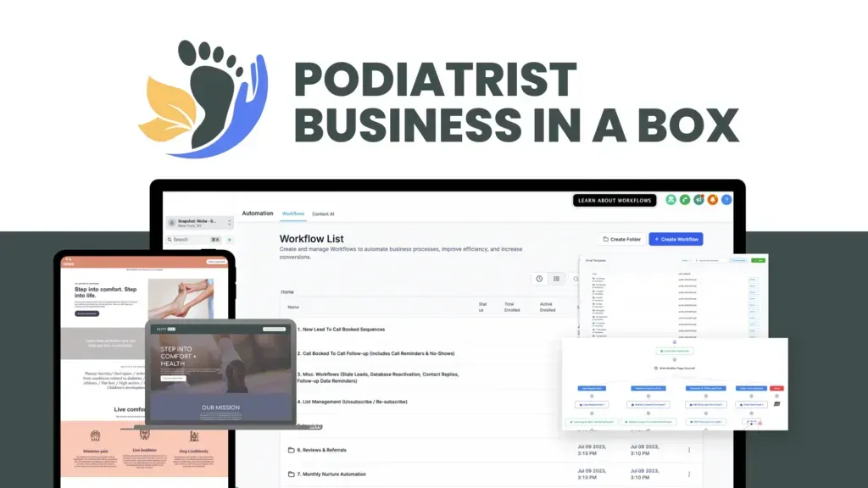Click the clock recent-view icon

pos(539,279)
